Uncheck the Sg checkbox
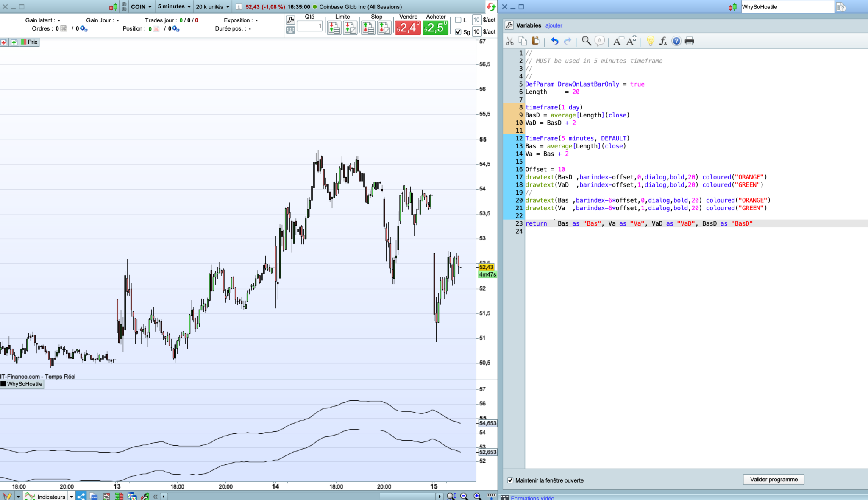Screen dimensions: 868x500 click(x=458, y=32)
